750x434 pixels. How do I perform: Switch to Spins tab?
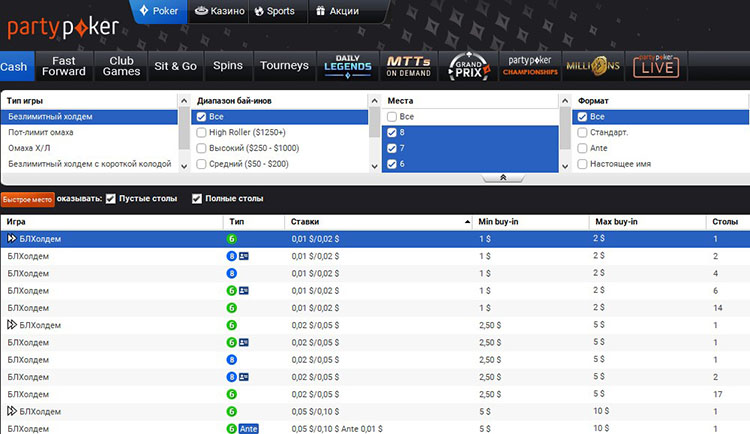pos(228,66)
